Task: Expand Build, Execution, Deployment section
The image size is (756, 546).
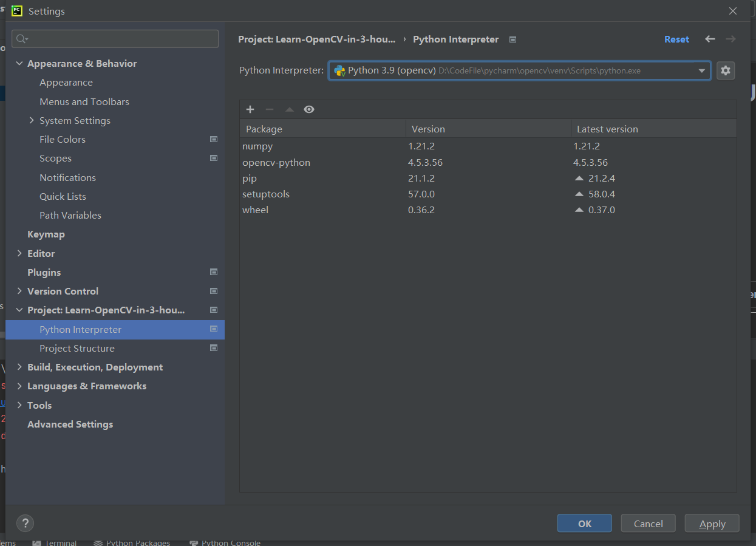Action: 19,367
